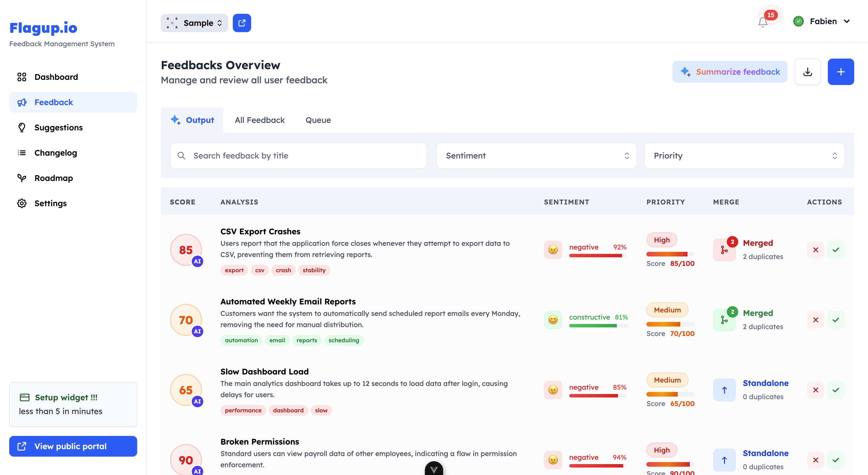Open external link icon next to Sample
868x475 pixels.
[242, 23]
